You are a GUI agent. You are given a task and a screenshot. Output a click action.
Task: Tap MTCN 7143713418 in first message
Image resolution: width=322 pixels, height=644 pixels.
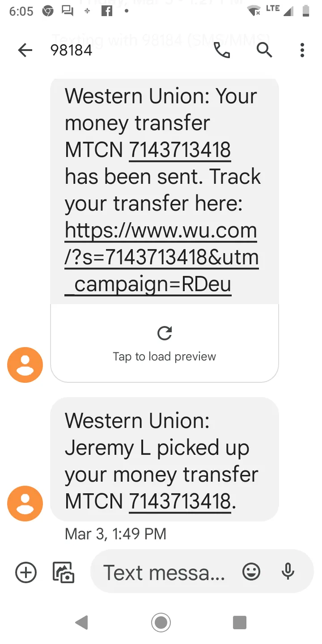click(180, 150)
